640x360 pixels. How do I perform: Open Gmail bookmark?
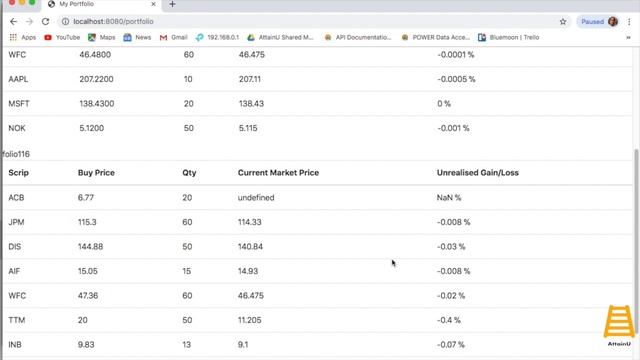click(173, 37)
